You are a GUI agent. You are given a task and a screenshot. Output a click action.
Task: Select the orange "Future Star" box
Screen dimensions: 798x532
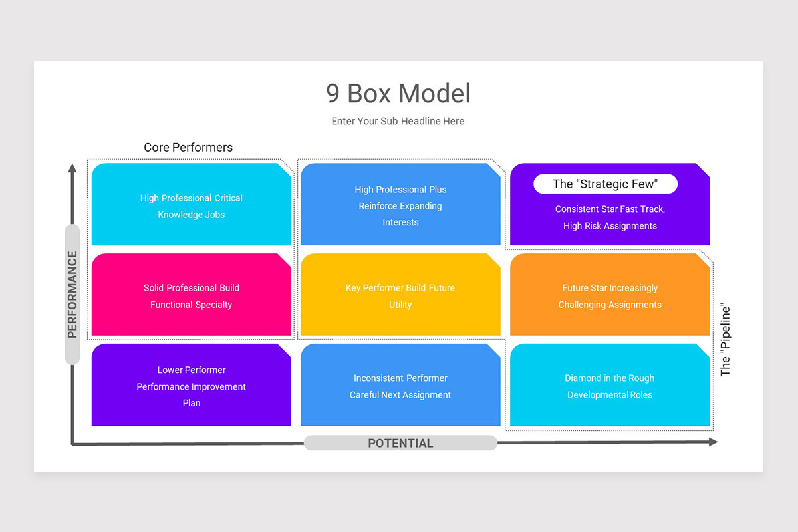610,296
